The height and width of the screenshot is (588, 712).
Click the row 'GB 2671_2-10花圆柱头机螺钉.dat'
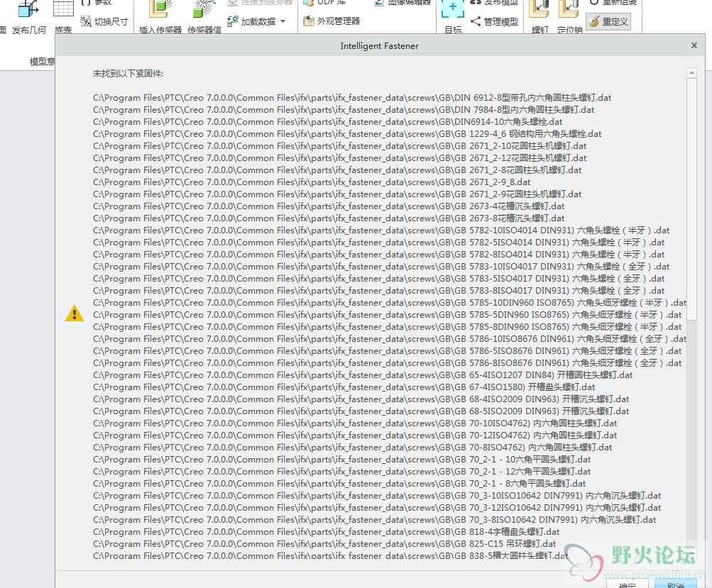pyautogui.click(x=339, y=145)
